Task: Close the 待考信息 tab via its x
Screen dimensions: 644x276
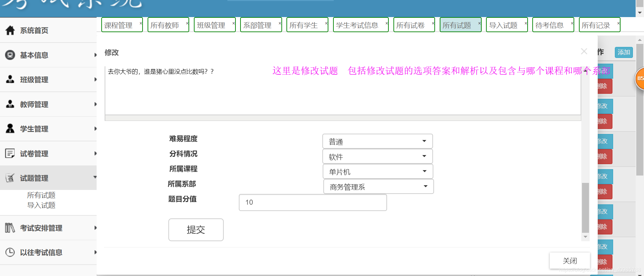Action: coord(572,23)
